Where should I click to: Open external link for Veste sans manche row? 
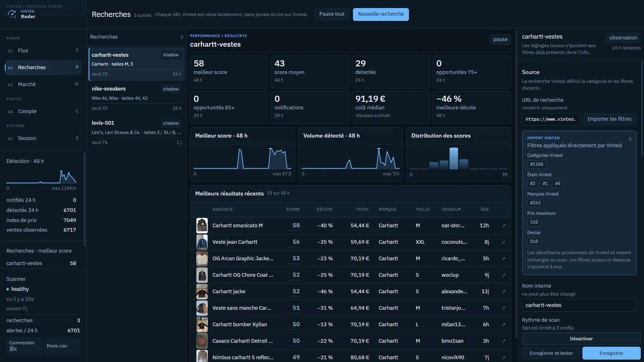504,308
